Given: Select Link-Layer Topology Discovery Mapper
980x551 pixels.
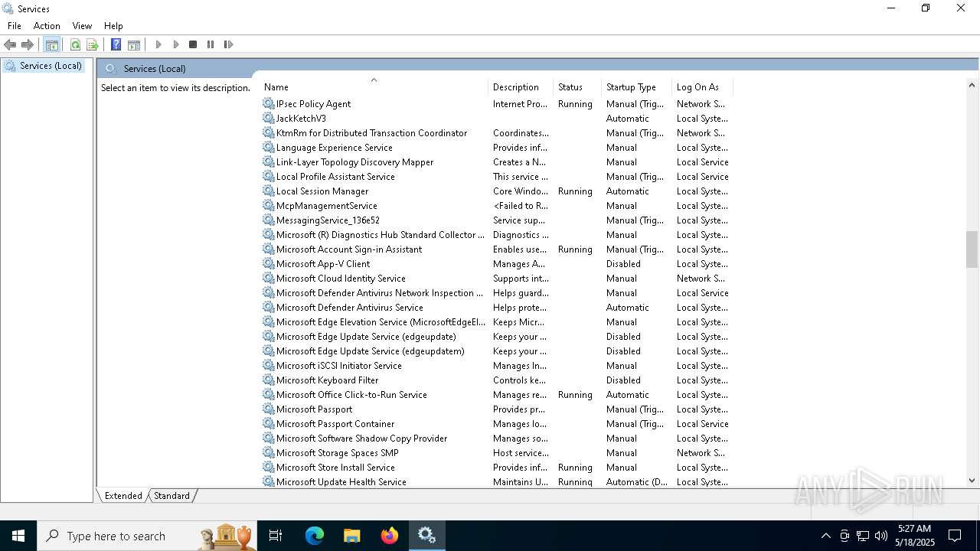Looking at the screenshot, I should tap(496, 162).
